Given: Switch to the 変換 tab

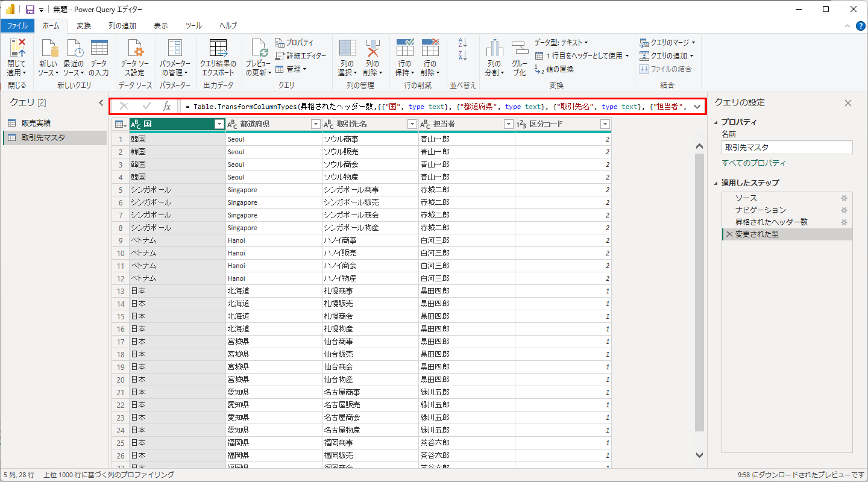Looking at the screenshot, I should click(84, 25).
